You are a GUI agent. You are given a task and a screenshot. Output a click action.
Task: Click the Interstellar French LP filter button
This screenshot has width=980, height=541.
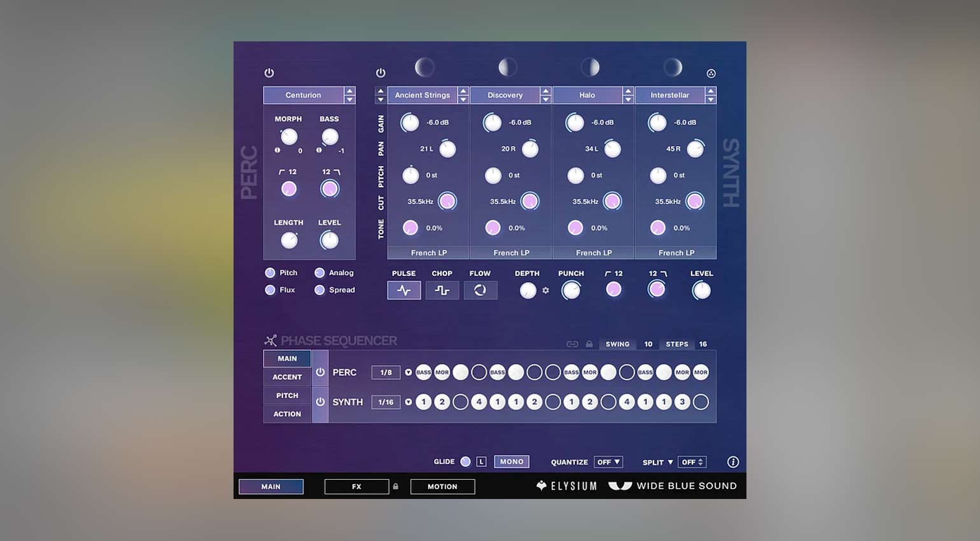tap(676, 253)
